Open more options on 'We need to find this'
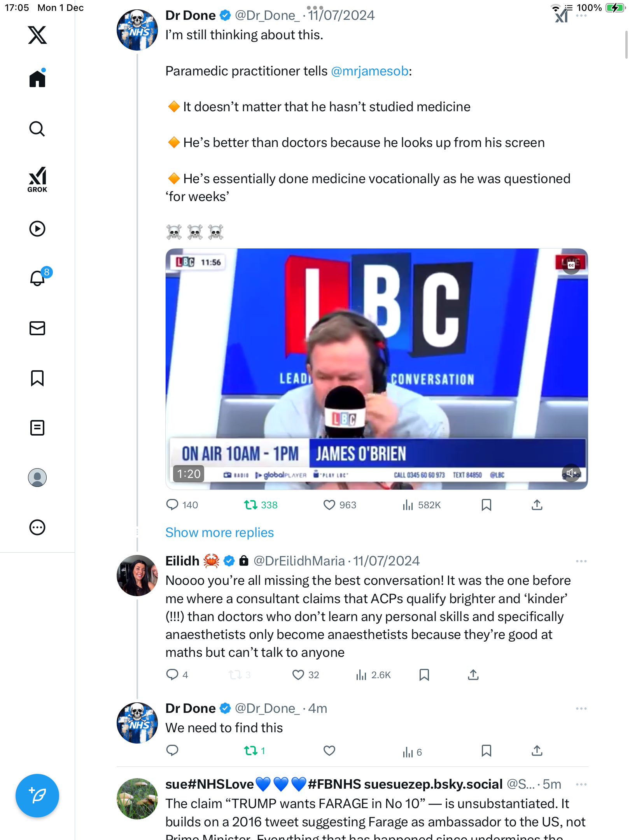 [x=581, y=709]
